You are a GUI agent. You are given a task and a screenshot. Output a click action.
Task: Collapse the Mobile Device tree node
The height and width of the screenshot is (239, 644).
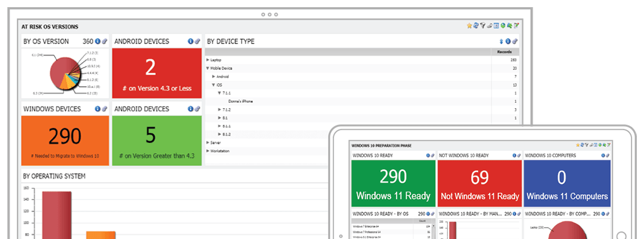click(x=208, y=68)
